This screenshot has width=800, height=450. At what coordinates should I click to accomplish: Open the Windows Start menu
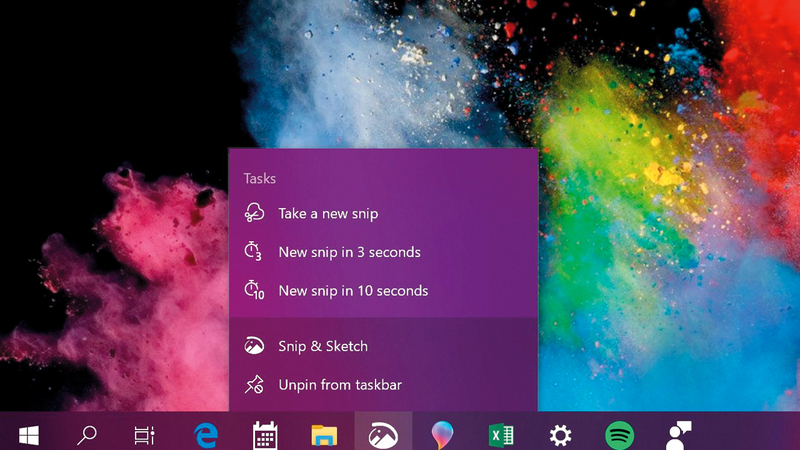coord(28,435)
